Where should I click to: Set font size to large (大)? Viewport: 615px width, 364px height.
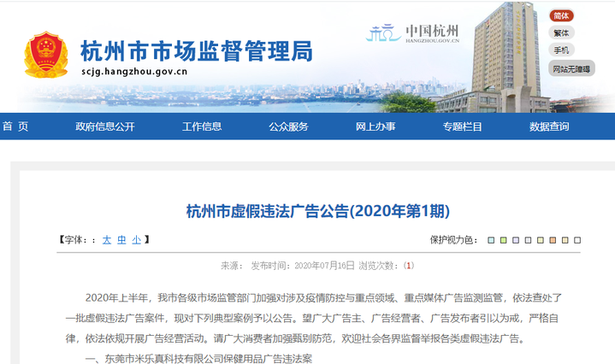click(x=107, y=240)
